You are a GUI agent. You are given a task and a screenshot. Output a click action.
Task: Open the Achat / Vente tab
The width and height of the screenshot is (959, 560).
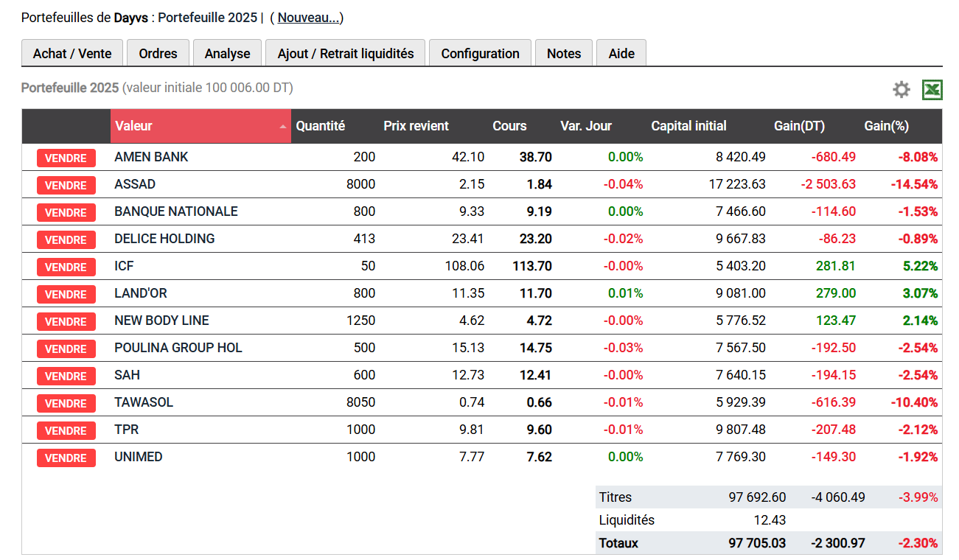coord(72,53)
